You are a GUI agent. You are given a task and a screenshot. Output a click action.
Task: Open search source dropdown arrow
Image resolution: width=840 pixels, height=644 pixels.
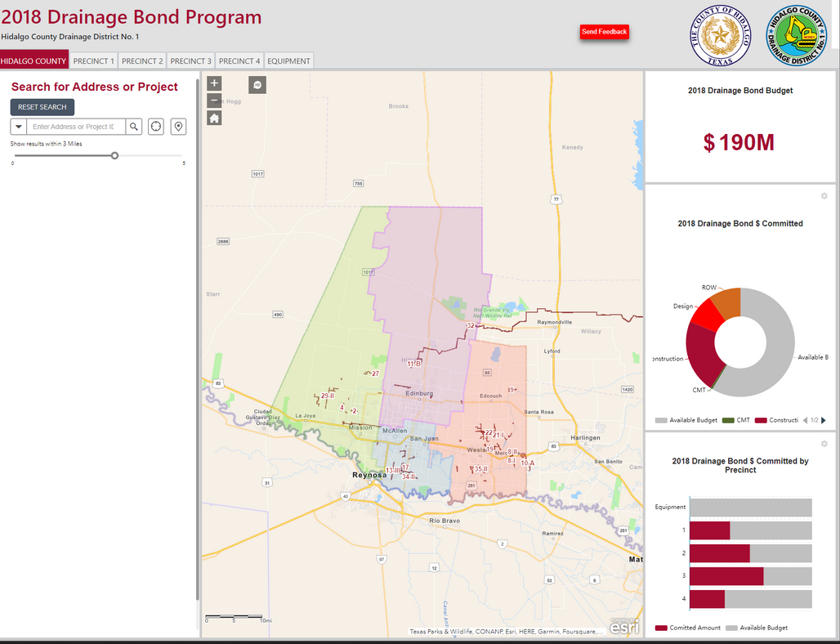18,127
